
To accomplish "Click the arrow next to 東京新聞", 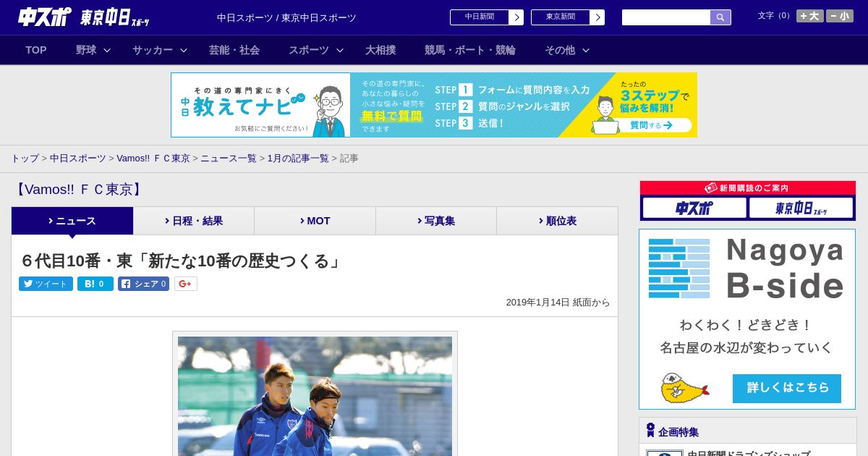I will (597, 17).
